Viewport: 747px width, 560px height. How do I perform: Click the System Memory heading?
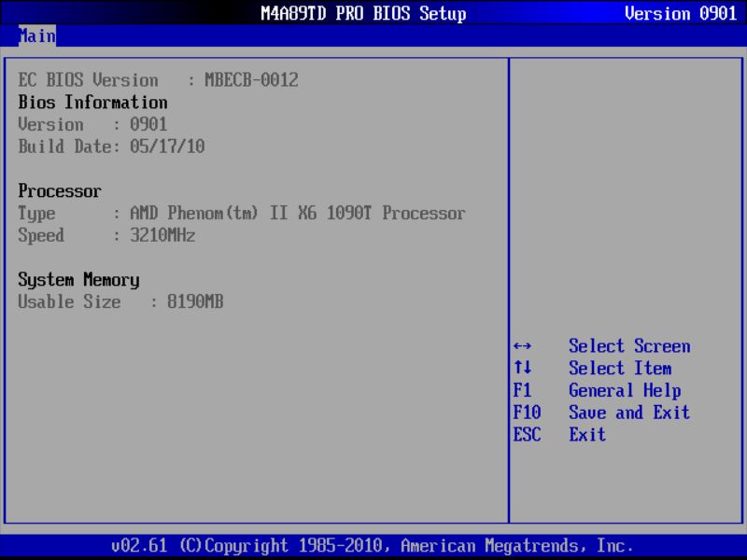click(x=78, y=280)
